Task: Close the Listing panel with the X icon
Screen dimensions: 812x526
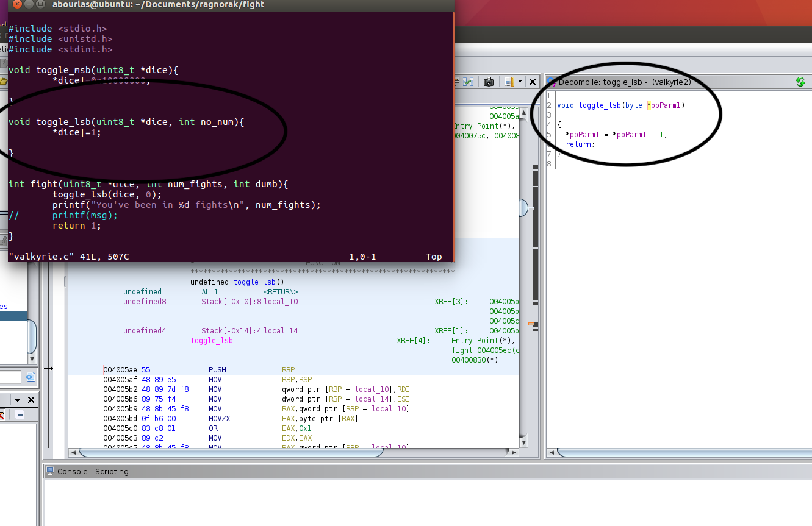Action: [533, 82]
